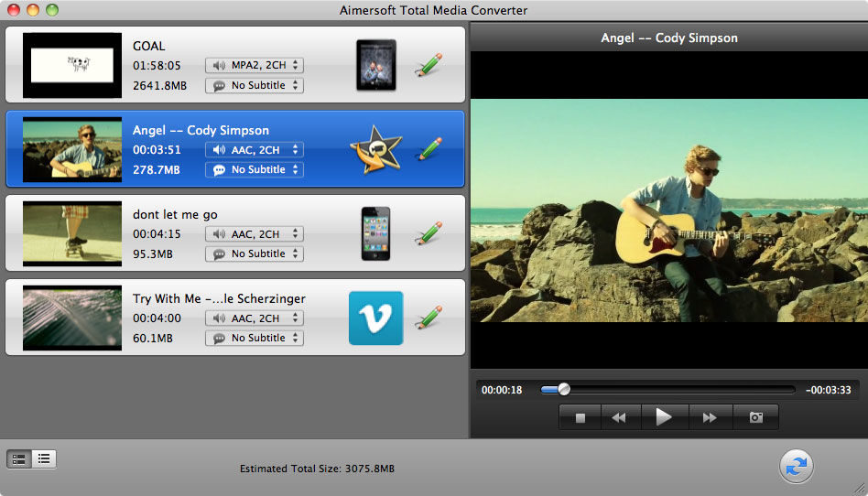Start conversion with the blue convert button
Image resolution: width=868 pixels, height=496 pixels.
[796, 467]
